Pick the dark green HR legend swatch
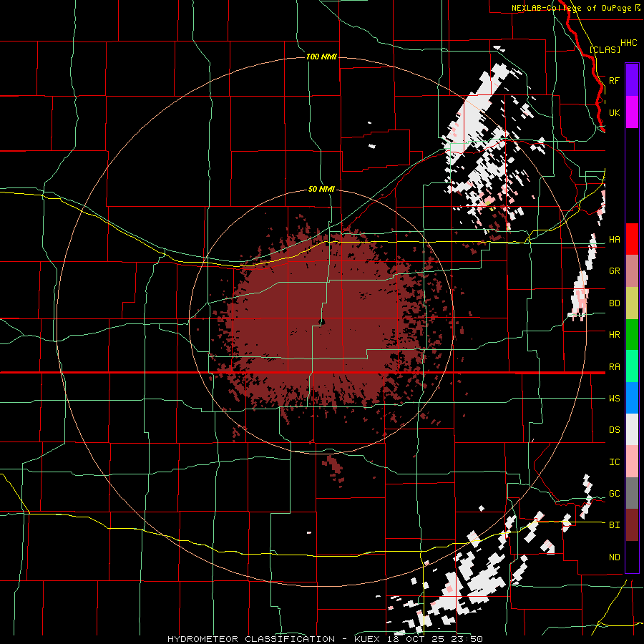This screenshot has width=644, height=644. [x=632, y=335]
